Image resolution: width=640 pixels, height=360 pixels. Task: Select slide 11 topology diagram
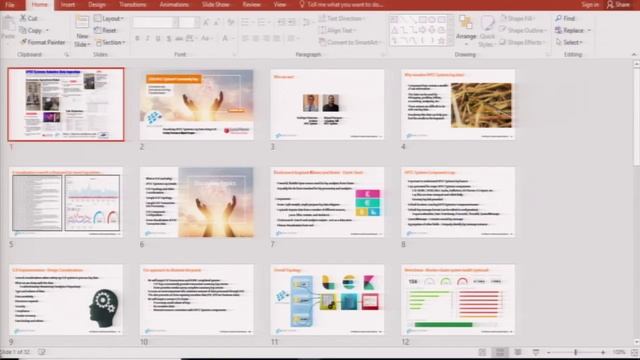coord(327,300)
